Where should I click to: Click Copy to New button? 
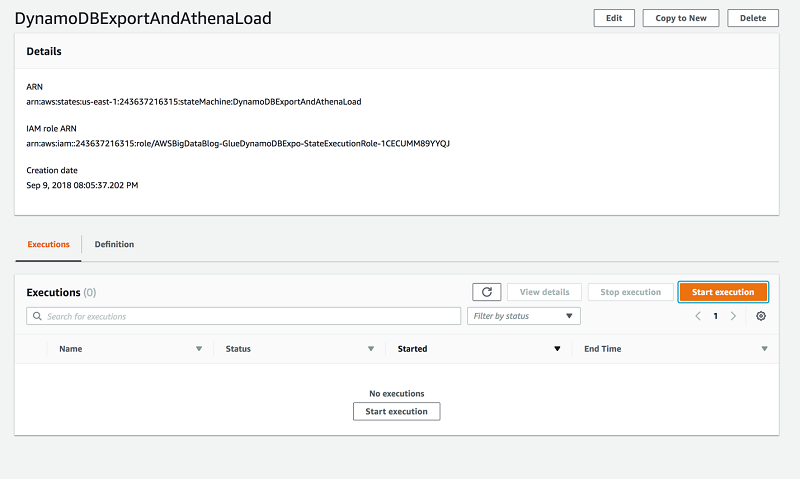click(681, 18)
